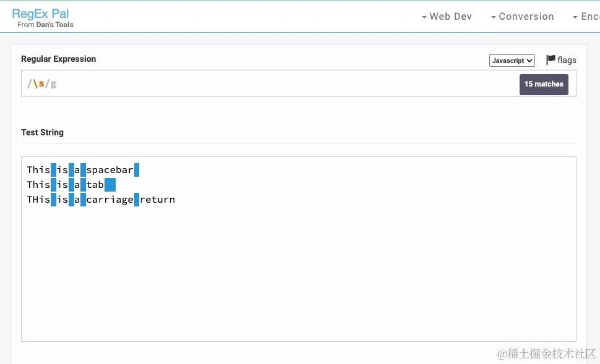
Task: Click the word 'tab' in test string
Action: click(95, 185)
